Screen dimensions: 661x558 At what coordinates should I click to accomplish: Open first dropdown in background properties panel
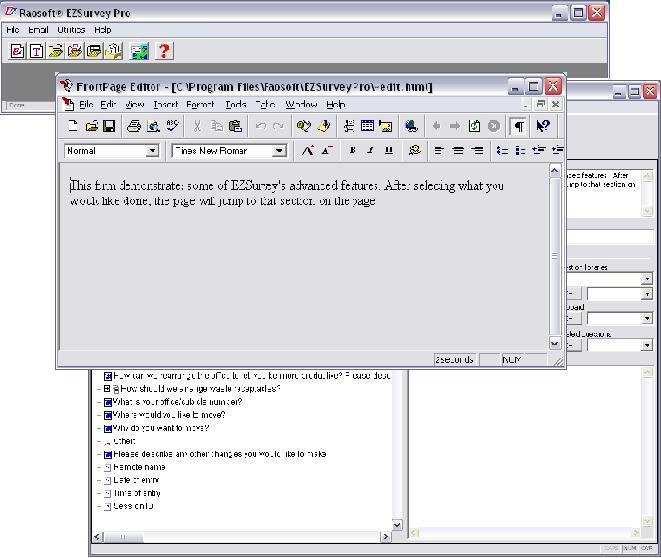click(647, 279)
